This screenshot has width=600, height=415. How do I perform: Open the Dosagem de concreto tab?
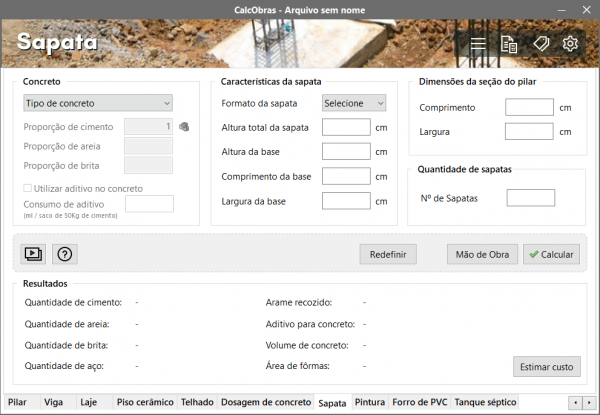coord(265,402)
